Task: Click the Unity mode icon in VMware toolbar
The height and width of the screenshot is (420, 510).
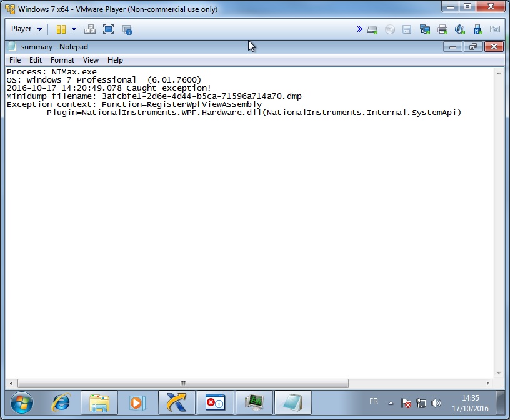Action: click(127, 29)
